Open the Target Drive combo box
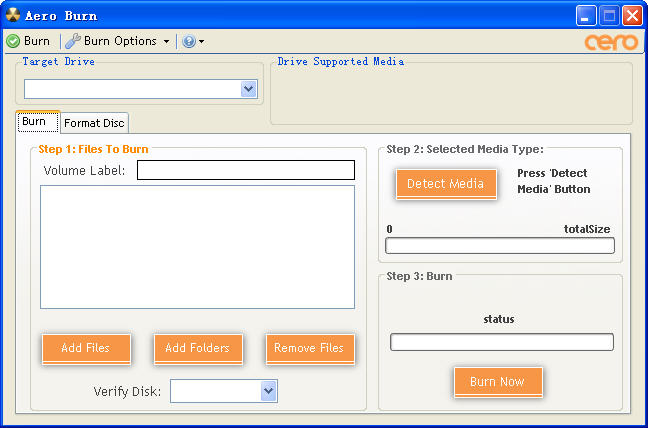This screenshot has height=428, width=648. (x=141, y=89)
